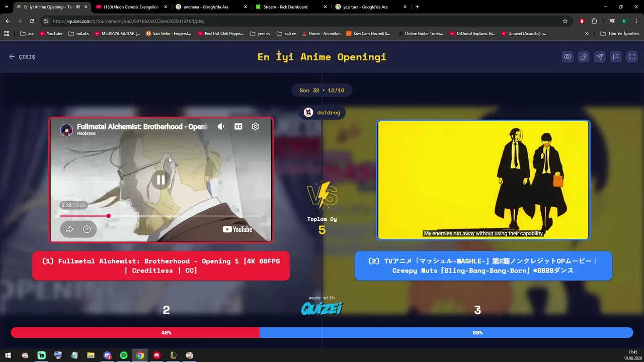
Task: Mute the En İyi Anime Openingi tab audio
Action: point(77,7)
